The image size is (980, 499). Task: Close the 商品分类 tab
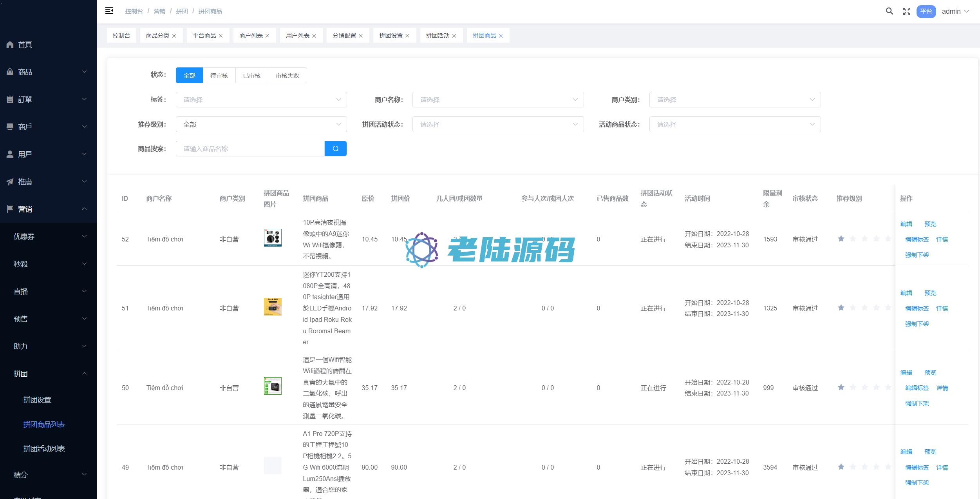pyautogui.click(x=174, y=36)
